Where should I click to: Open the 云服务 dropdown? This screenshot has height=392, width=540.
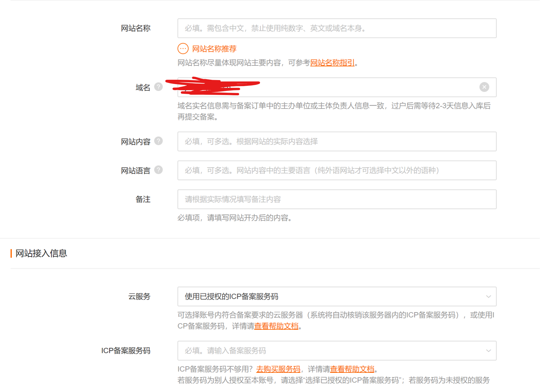coord(337,297)
